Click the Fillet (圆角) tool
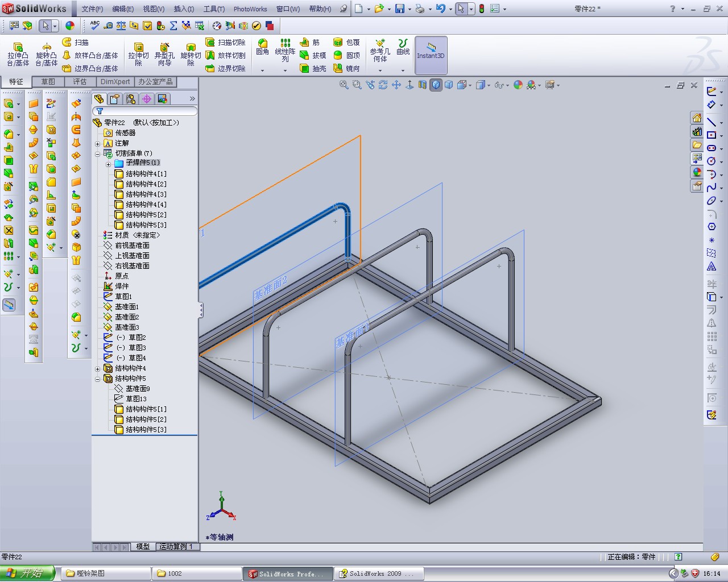Viewport: 728px width, 582px height. 262,47
